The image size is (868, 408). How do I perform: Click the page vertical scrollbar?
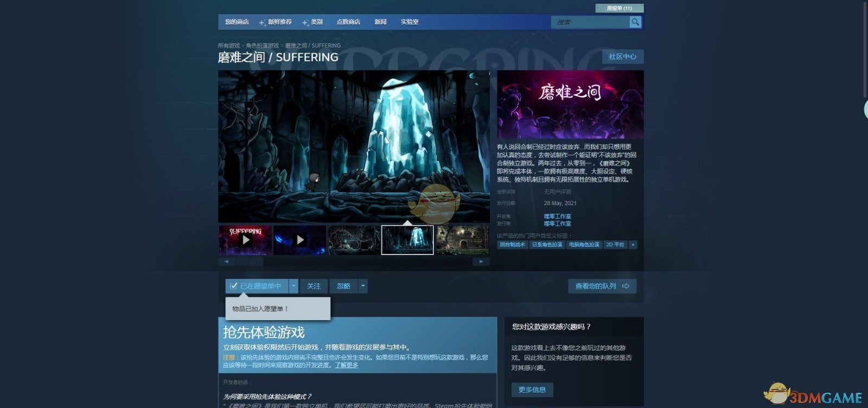[865, 49]
